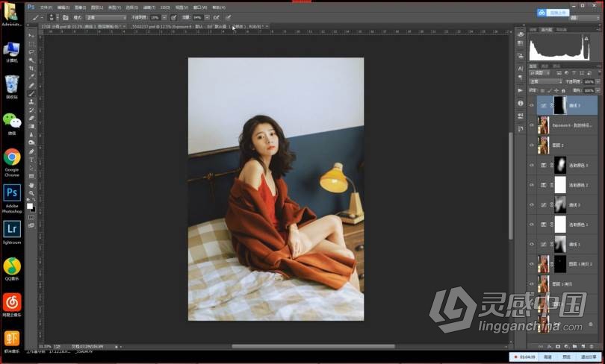Image resolution: width=605 pixels, height=364 pixels.
Task: Select the Hand tool
Action: click(x=31, y=185)
